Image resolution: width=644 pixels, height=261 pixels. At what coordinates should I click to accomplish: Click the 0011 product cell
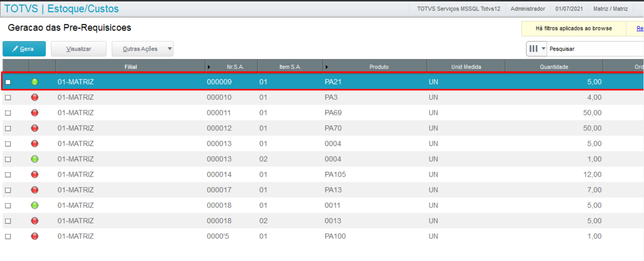click(x=332, y=205)
